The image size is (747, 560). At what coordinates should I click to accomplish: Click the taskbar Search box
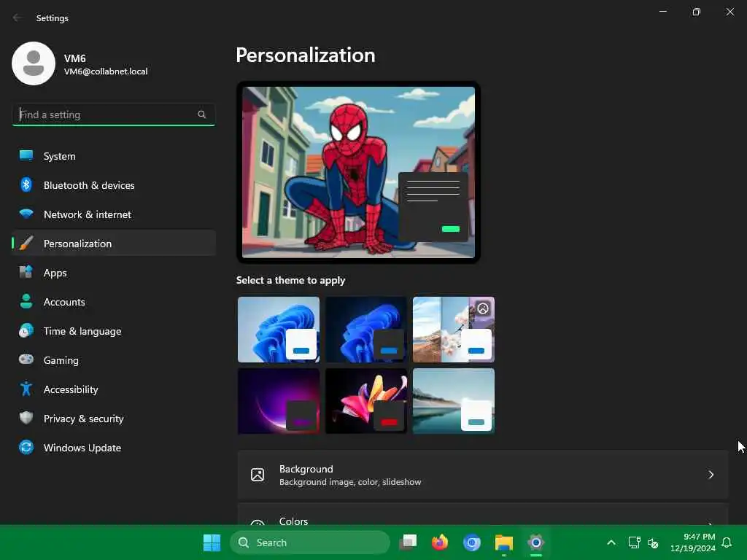[x=309, y=542]
